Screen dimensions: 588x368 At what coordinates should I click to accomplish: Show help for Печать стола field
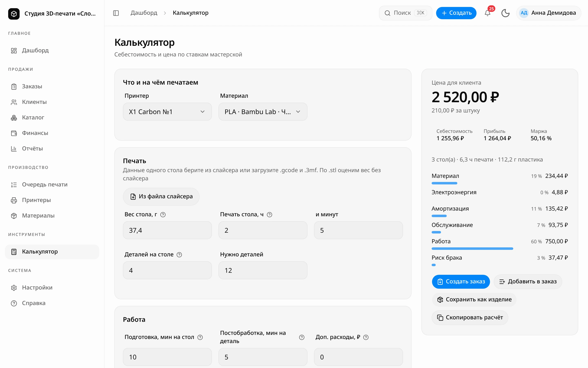269,215
